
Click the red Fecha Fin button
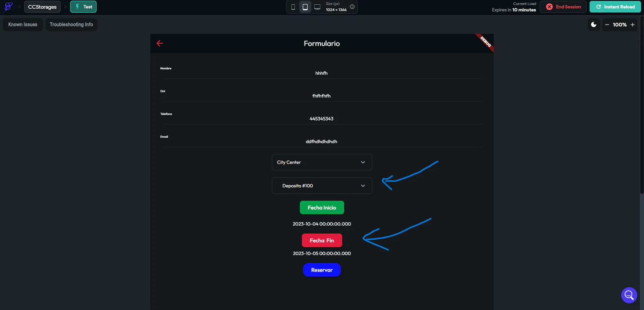click(322, 240)
